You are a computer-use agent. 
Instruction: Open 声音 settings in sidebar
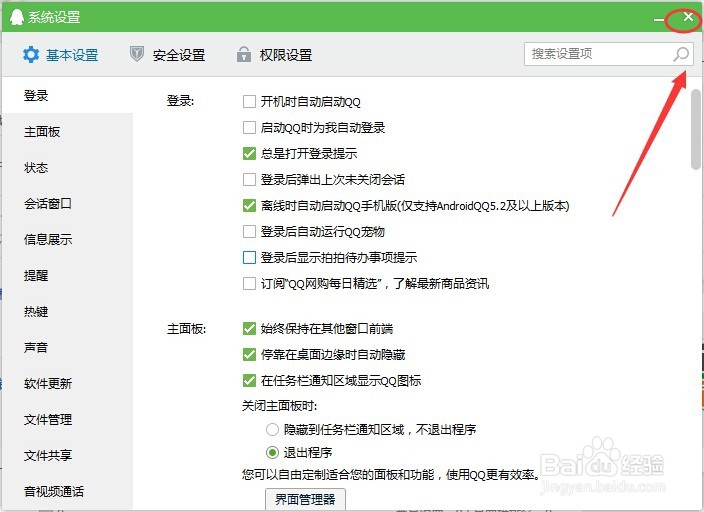point(68,347)
